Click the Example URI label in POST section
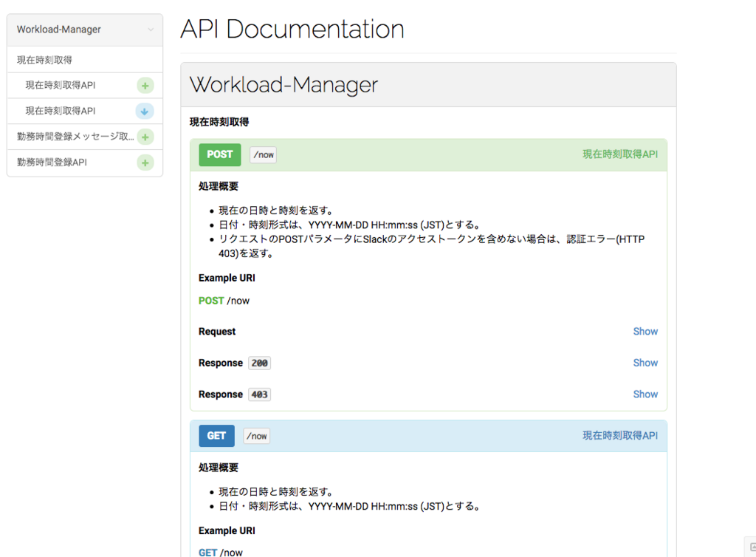Viewport: 756px width, 557px height. 227,278
